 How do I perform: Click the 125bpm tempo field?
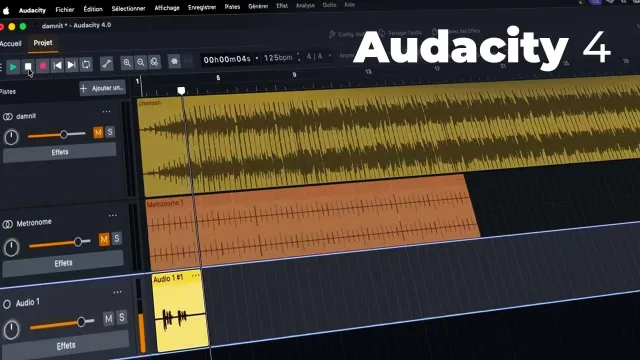point(278,58)
